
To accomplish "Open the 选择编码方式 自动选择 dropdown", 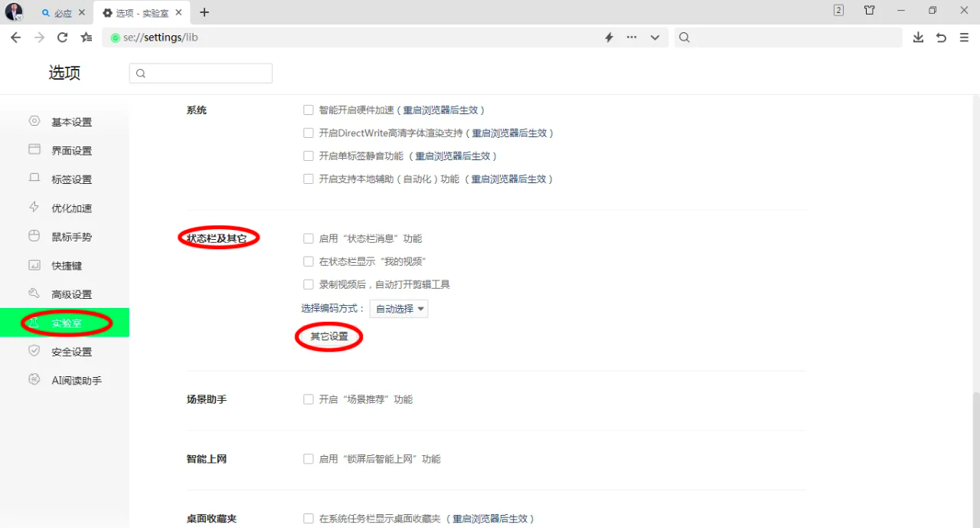I will [x=399, y=309].
